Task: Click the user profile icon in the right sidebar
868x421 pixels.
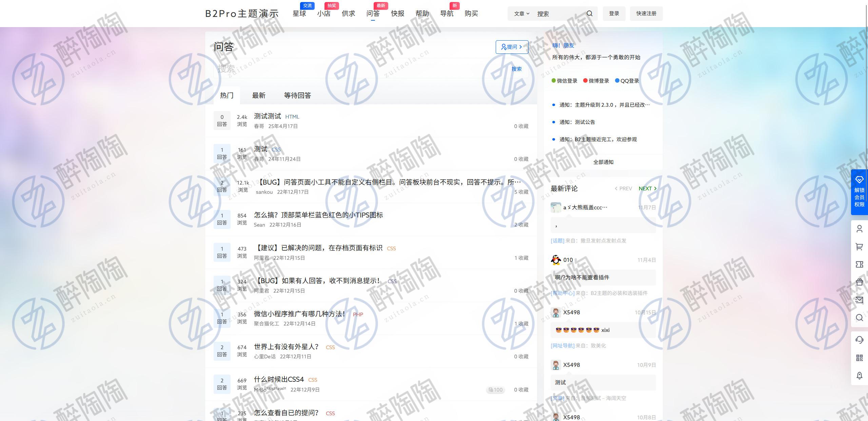Action: [x=859, y=229]
